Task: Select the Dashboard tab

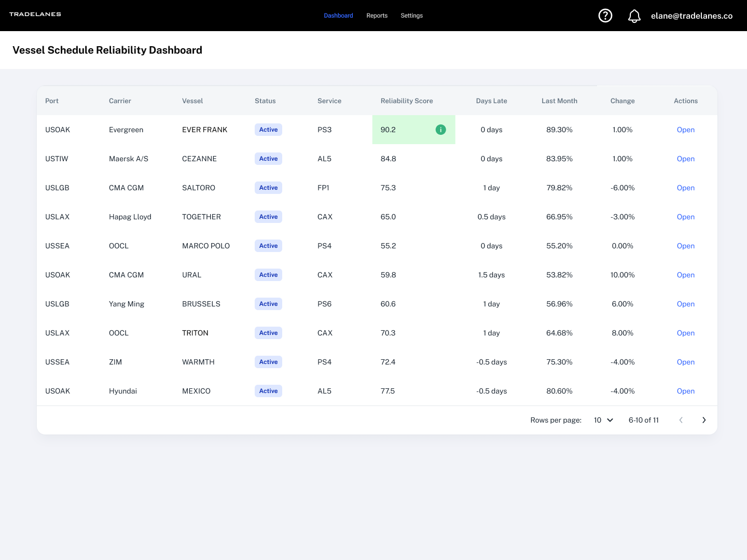Action: [x=338, y=16]
